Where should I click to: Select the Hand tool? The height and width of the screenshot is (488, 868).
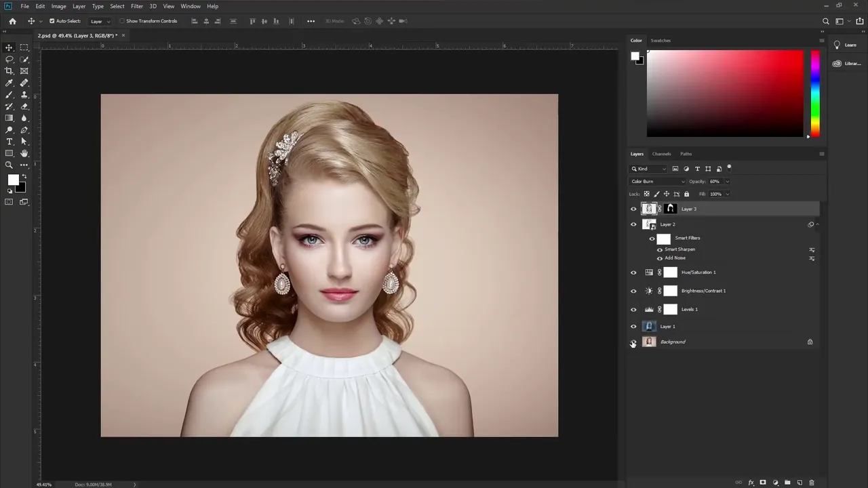pos(24,153)
